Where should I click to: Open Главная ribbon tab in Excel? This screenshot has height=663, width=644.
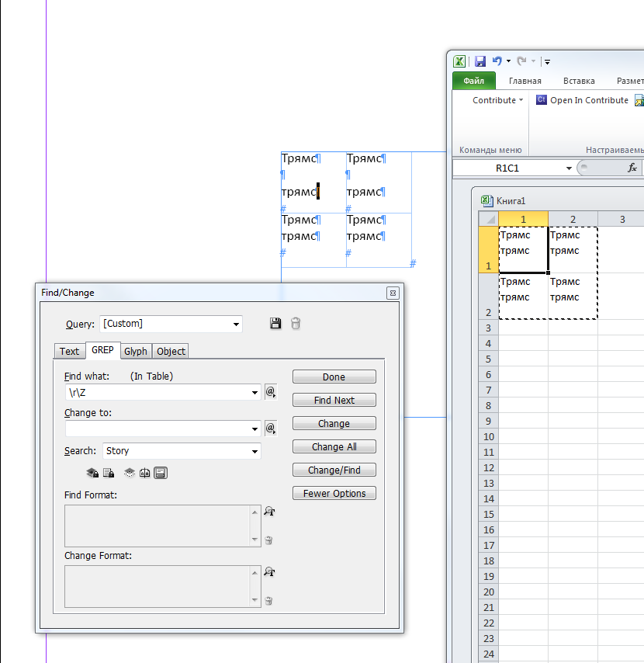click(525, 81)
